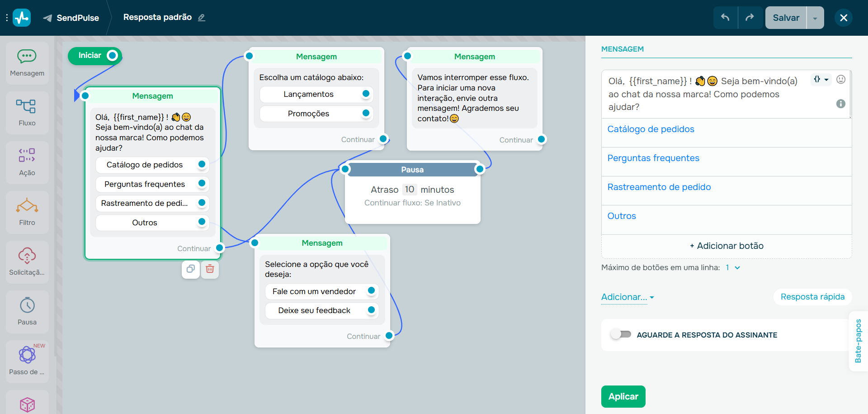Open the Ação element tool

click(27, 162)
